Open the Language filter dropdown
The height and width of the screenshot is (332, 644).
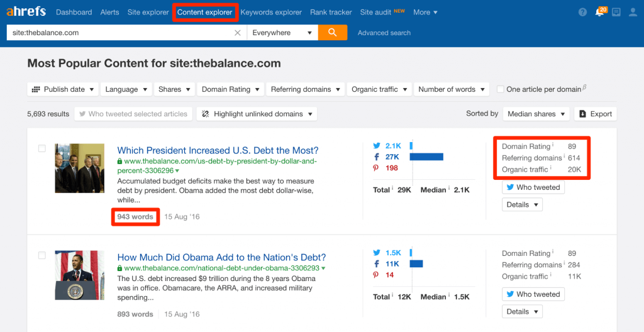(x=126, y=89)
